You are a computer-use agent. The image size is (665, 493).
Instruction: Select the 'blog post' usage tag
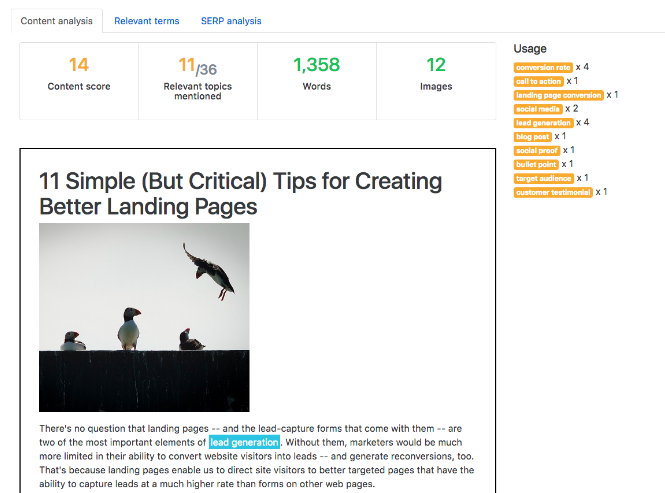pos(533,137)
